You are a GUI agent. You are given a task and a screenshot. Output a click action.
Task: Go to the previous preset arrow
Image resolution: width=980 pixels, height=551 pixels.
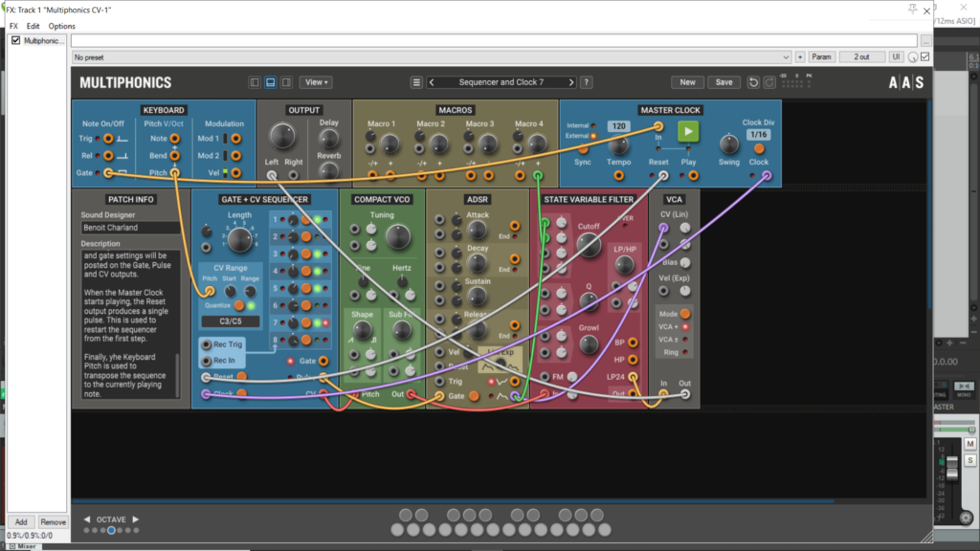(432, 82)
